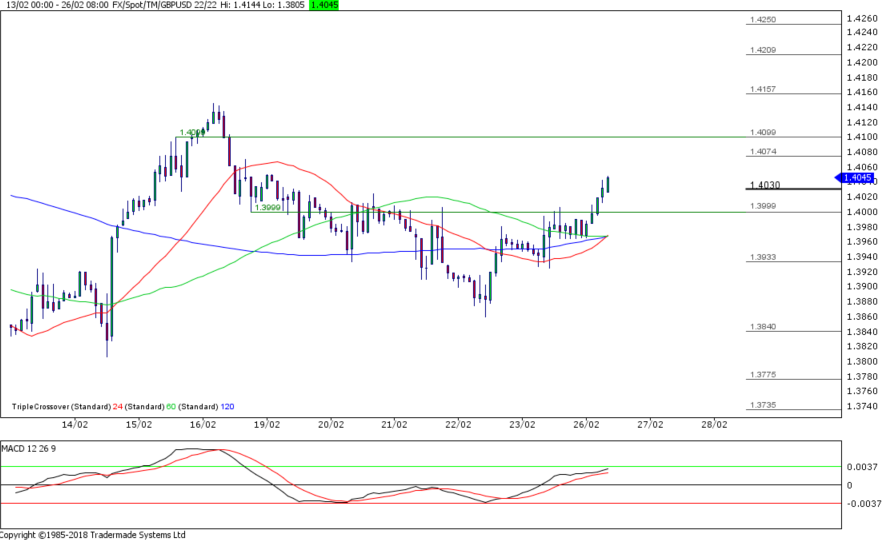The height and width of the screenshot is (540, 884).
Task: Click the TripleCrossover indicator label
Action: (41, 407)
